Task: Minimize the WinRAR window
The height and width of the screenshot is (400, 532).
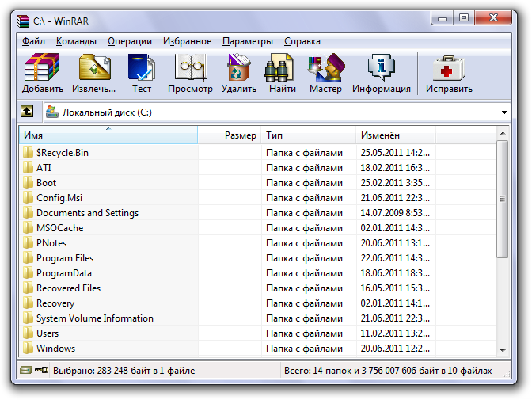Action: point(442,18)
